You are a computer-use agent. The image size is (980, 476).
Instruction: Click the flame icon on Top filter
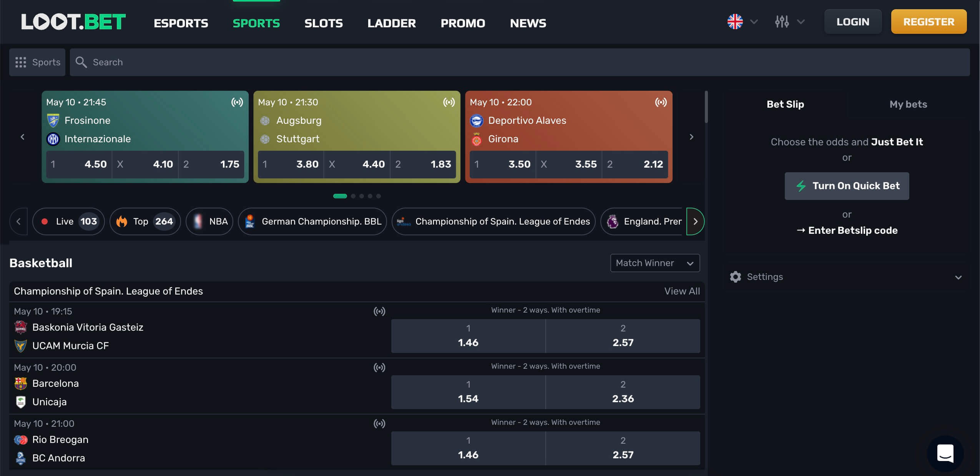123,221
